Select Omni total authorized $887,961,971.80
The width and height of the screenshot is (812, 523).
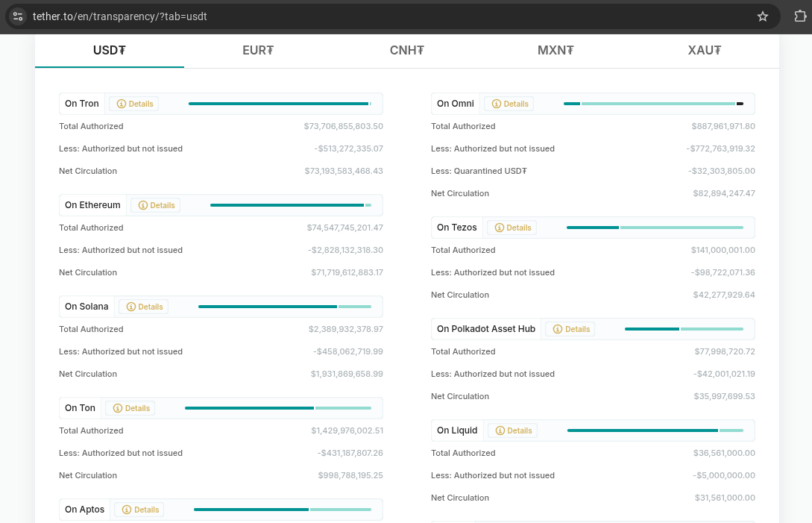click(x=723, y=127)
